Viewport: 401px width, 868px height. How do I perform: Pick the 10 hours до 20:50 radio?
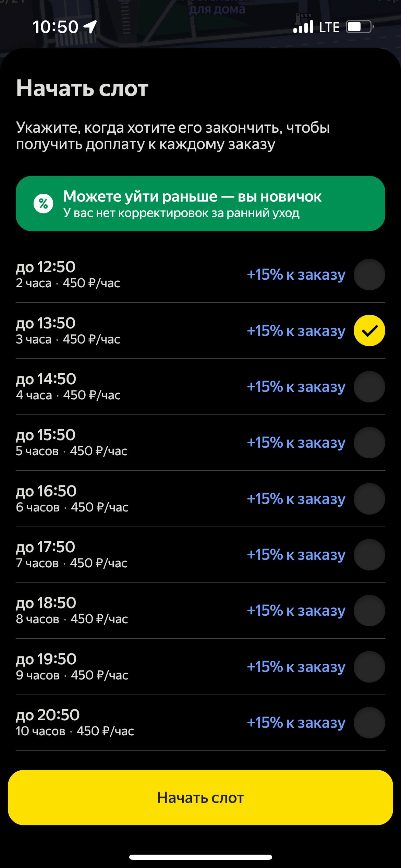(x=369, y=723)
